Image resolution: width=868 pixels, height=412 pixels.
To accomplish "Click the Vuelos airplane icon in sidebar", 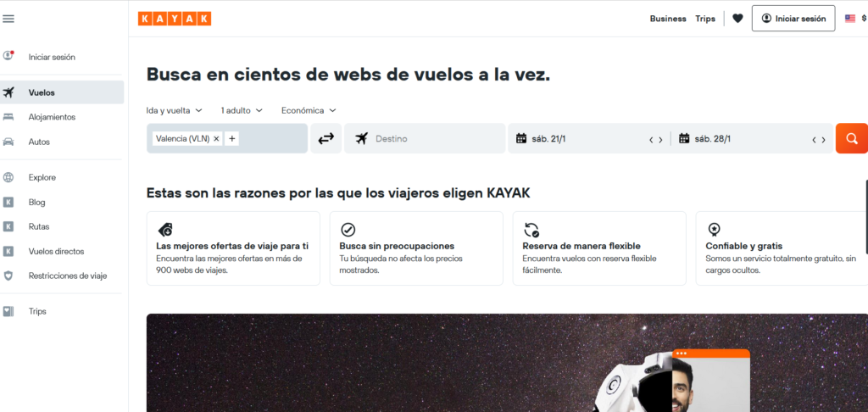I will point(8,92).
